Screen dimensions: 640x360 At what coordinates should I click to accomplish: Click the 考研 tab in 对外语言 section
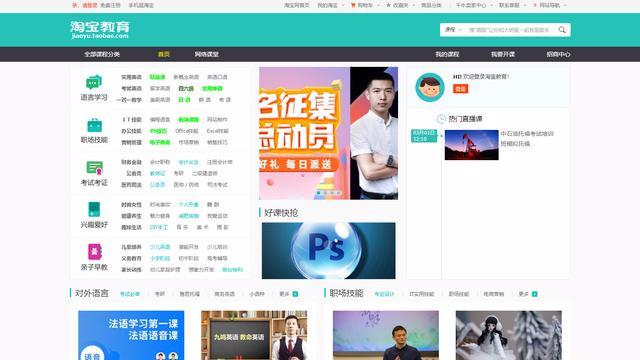coord(160,294)
